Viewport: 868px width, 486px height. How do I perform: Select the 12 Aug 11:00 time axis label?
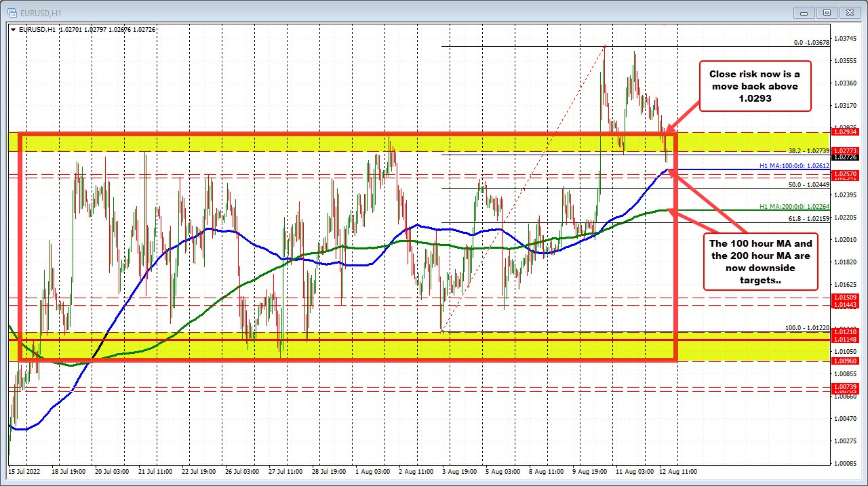click(677, 471)
